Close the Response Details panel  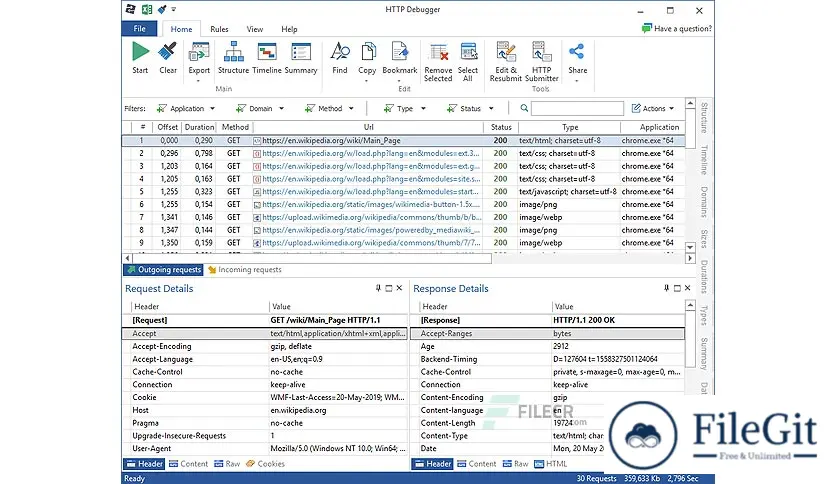click(x=688, y=288)
